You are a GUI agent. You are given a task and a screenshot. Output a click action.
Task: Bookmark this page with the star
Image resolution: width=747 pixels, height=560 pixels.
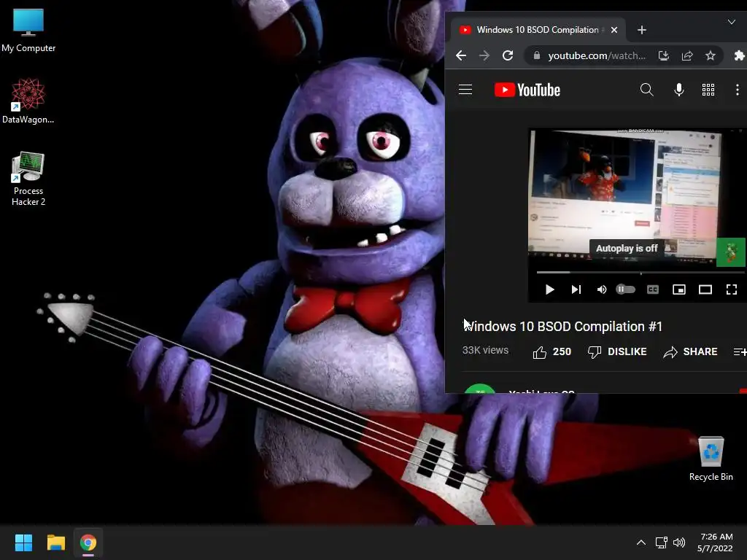point(711,55)
